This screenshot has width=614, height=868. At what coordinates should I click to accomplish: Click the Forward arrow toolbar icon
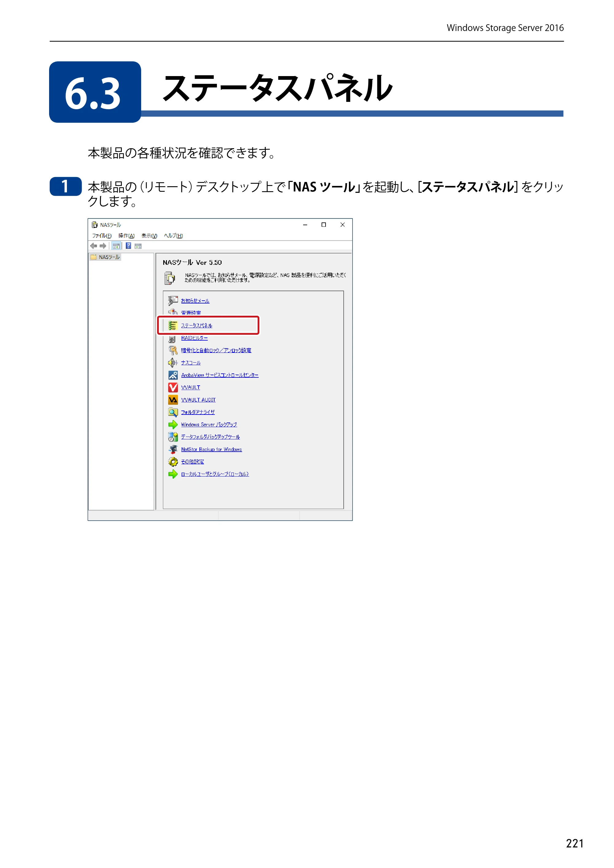pos(102,246)
